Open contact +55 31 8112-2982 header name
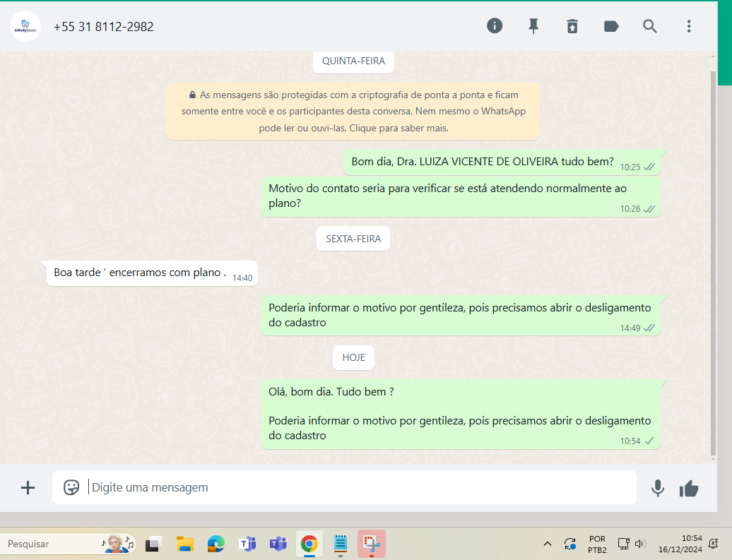 pos(103,27)
